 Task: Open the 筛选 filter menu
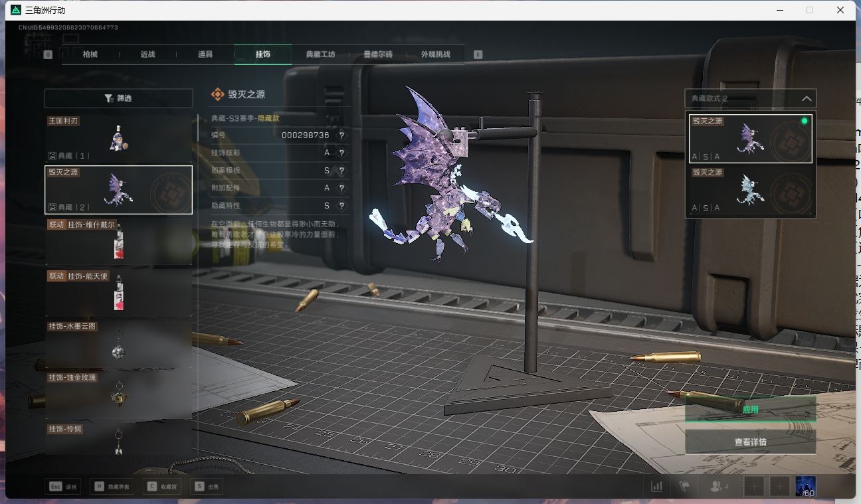coord(118,98)
